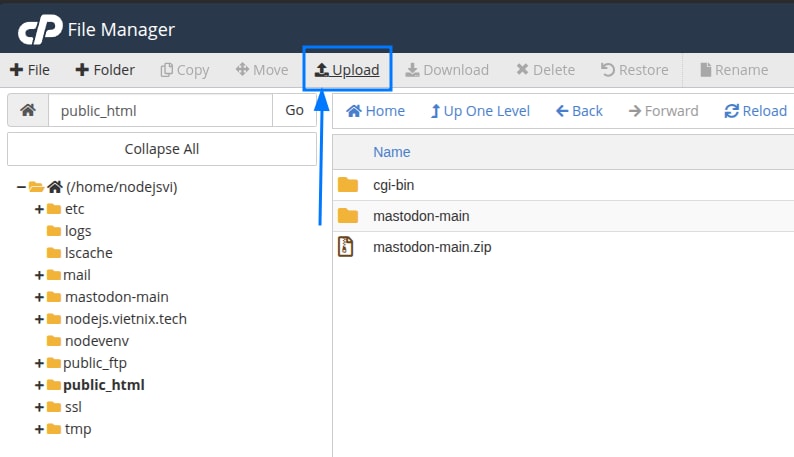Select the mastodon-main.zip archive file
Viewport: 794px width, 457px height.
tap(431, 247)
